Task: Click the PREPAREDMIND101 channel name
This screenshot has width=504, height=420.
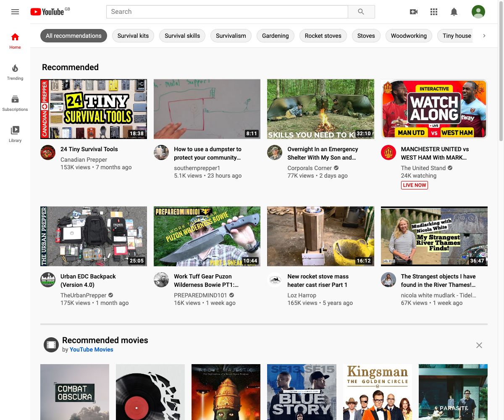Action: (200, 295)
